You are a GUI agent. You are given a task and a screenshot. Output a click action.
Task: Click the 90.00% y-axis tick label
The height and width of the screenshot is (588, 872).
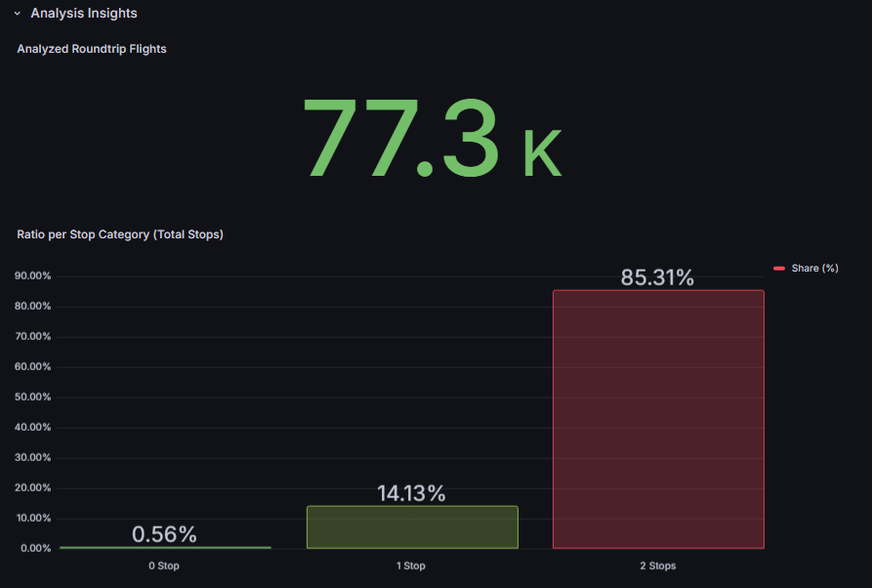point(32,276)
